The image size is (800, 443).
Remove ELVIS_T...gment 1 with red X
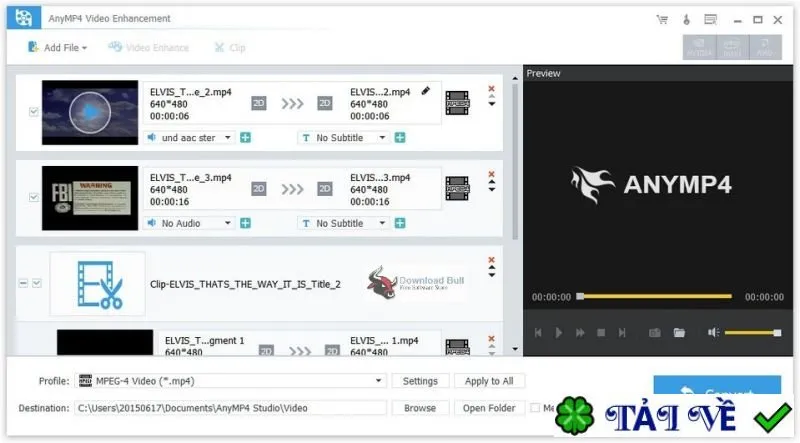[491, 338]
